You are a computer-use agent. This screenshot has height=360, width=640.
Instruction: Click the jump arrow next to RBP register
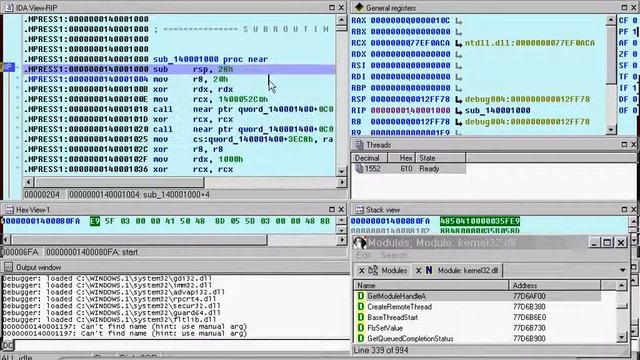point(459,88)
